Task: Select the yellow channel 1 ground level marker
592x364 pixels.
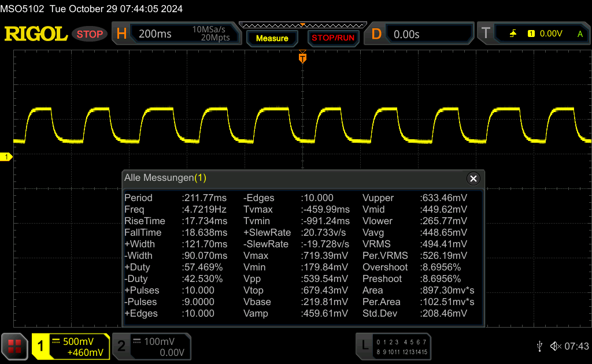Action: point(6,157)
